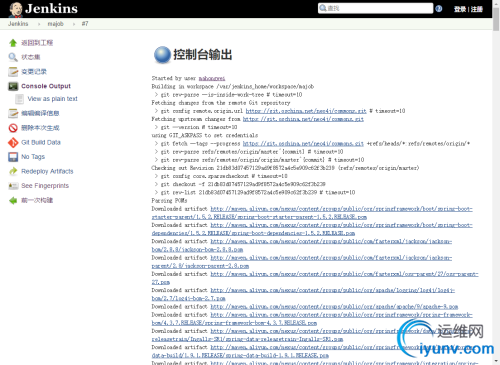The width and height of the screenshot is (500, 365).
Task: Click the 登录 login link
Action: point(460,9)
